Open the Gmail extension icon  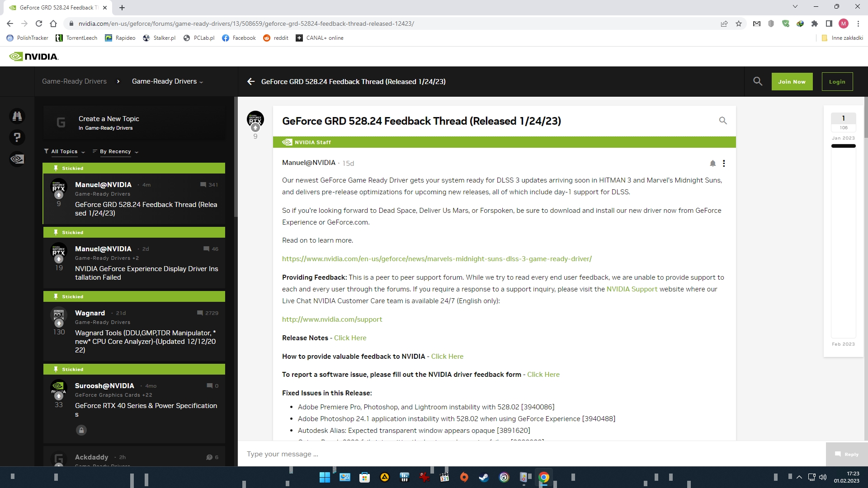757,23
